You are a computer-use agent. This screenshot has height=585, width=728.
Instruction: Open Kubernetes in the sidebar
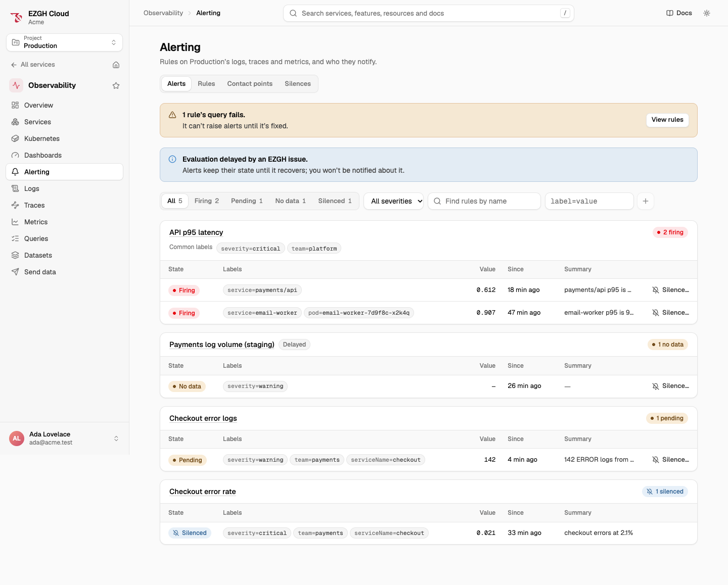pyautogui.click(x=64, y=138)
